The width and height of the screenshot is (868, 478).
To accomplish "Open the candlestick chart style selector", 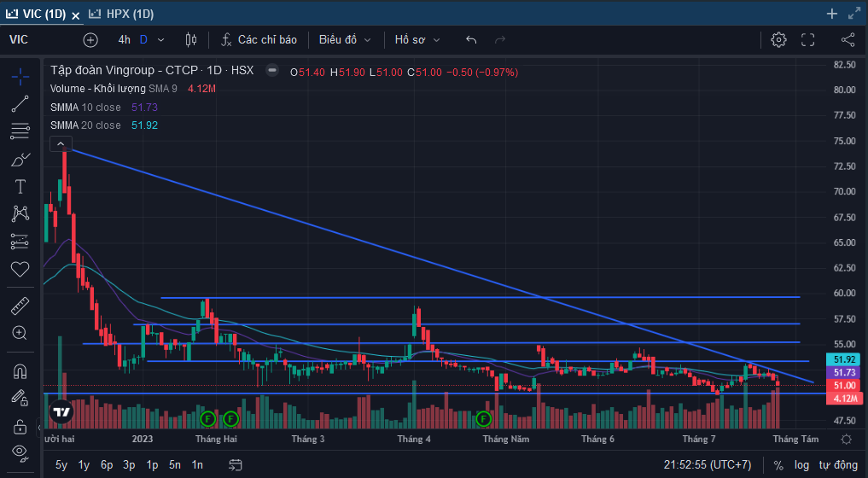I will click(191, 40).
